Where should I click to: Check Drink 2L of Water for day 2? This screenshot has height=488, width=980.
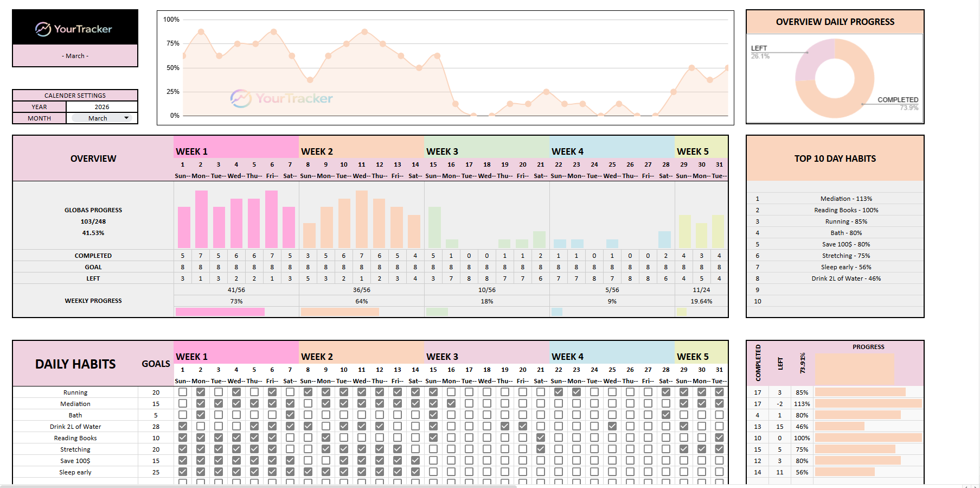pos(201,426)
